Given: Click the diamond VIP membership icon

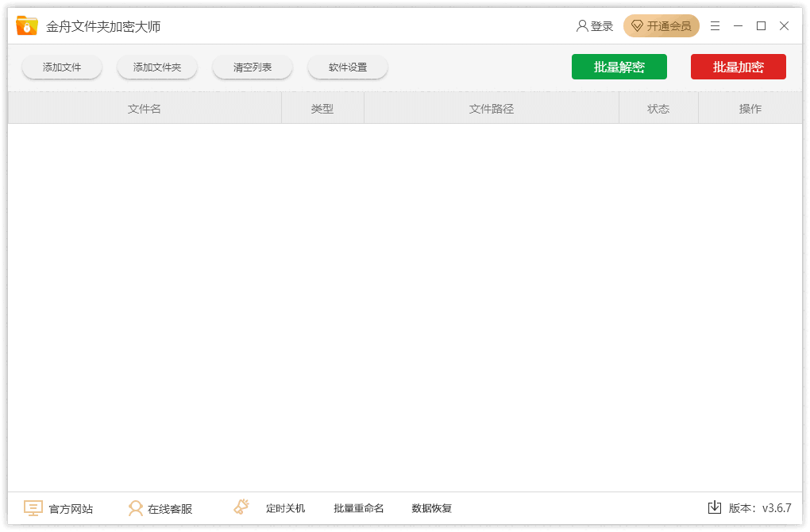Looking at the screenshot, I should [x=637, y=26].
